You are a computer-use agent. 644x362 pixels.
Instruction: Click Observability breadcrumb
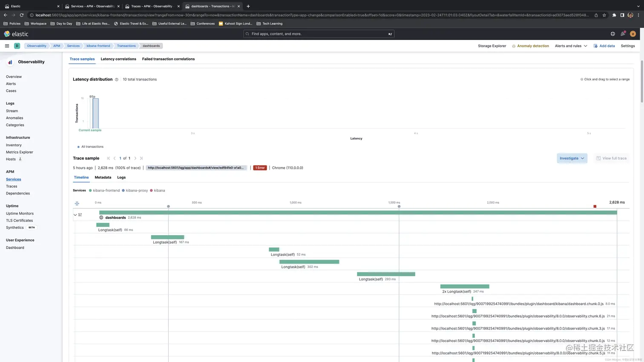point(37,46)
